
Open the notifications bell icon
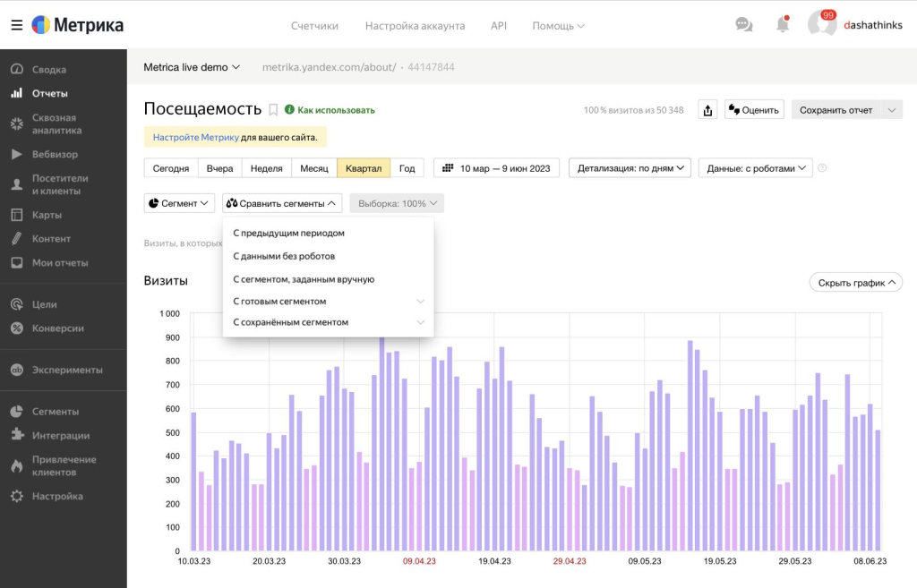[x=783, y=25]
